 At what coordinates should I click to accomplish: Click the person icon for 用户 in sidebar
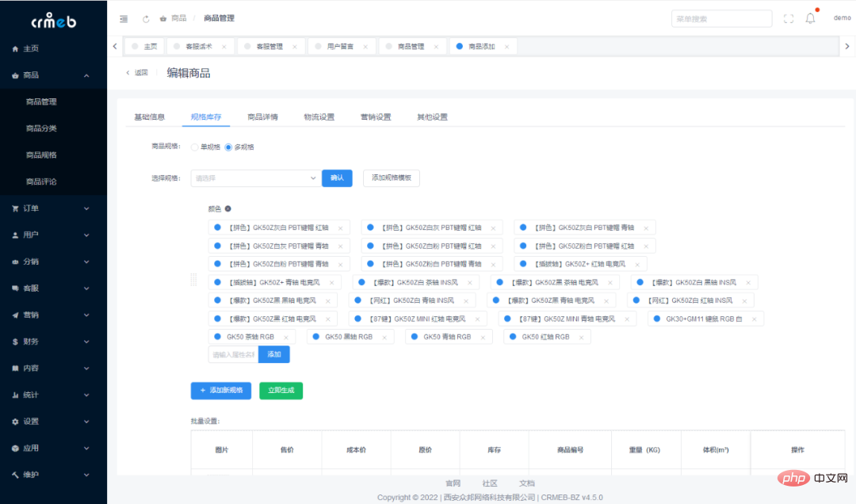tap(15, 235)
